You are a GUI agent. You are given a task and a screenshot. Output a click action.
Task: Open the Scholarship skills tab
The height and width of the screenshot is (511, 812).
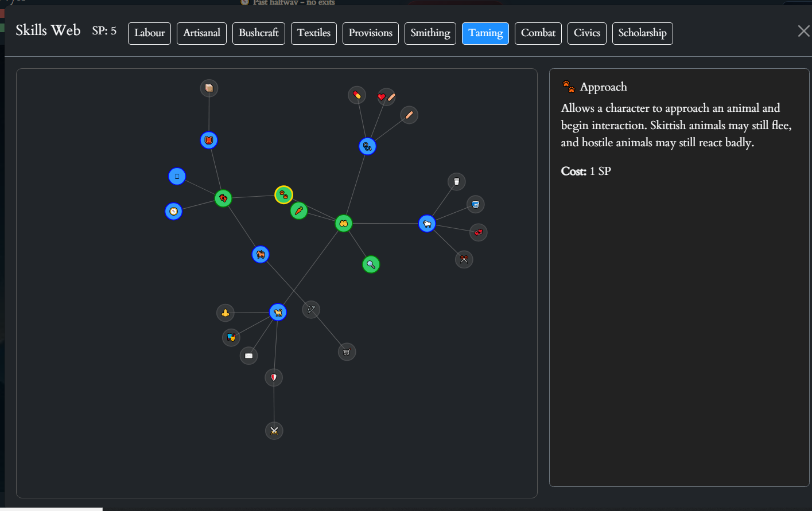(643, 33)
